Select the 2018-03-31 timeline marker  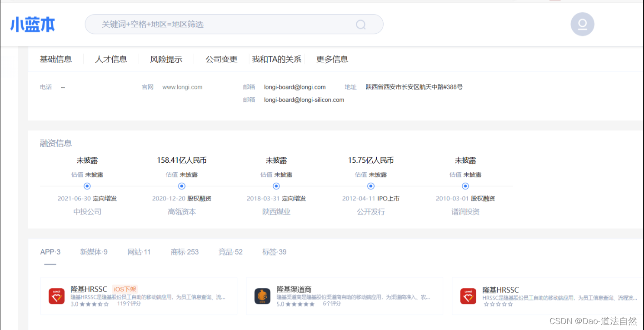tap(276, 186)
